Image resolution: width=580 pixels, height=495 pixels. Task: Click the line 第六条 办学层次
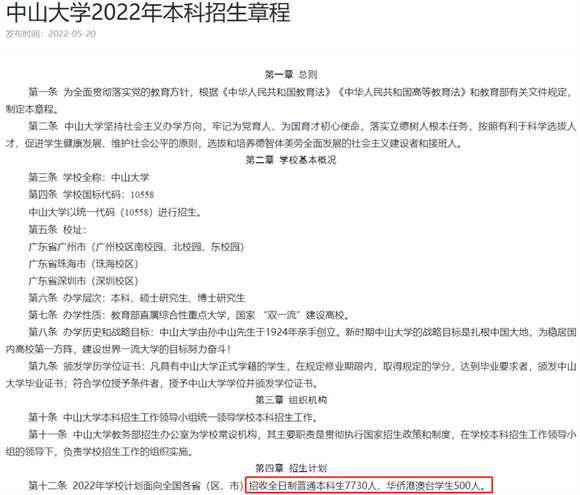(137, 298)
